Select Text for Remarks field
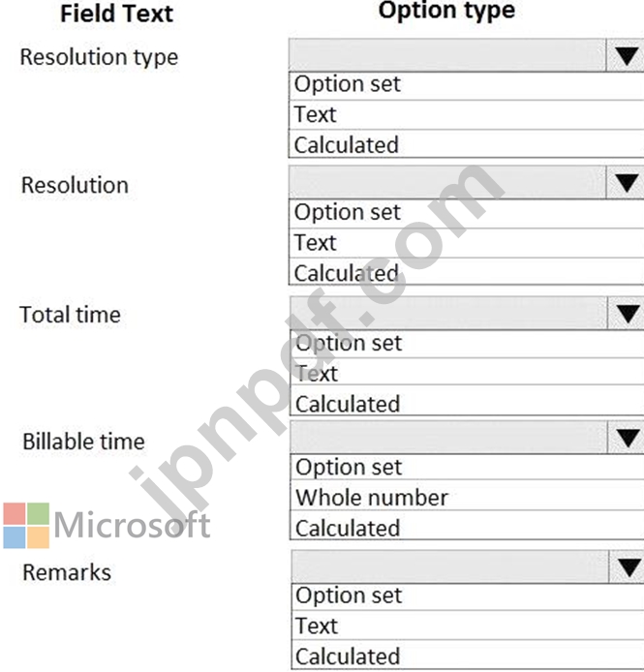Image resolution: width=644 pixels, height=672 pixels. point(468,626)
